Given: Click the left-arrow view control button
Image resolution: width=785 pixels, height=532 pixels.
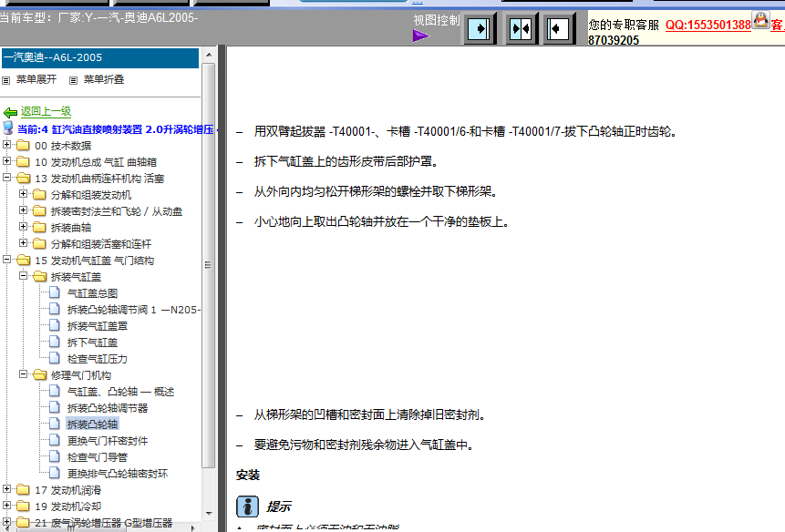Looking at the screenshot, I should tap(559, 29).
